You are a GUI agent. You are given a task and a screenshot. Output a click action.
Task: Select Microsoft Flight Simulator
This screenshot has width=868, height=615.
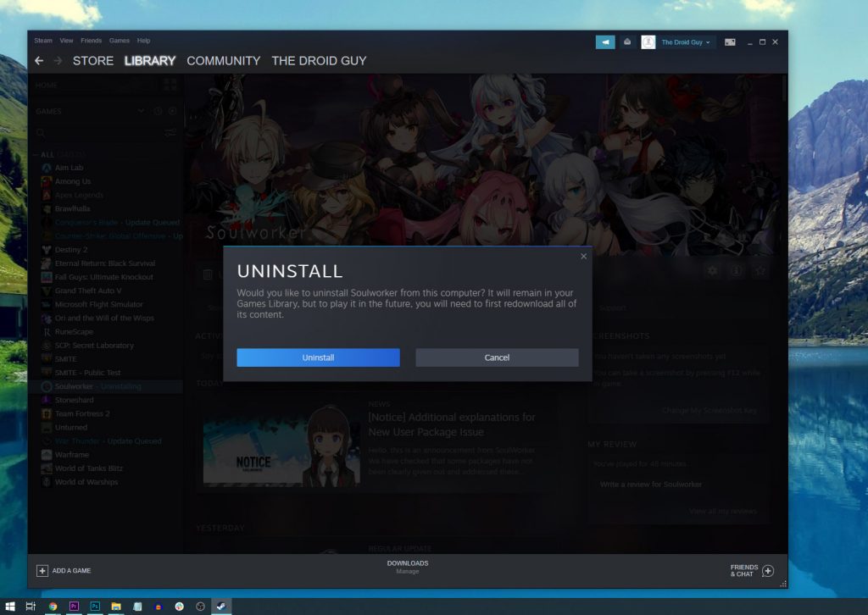(99, 304)
